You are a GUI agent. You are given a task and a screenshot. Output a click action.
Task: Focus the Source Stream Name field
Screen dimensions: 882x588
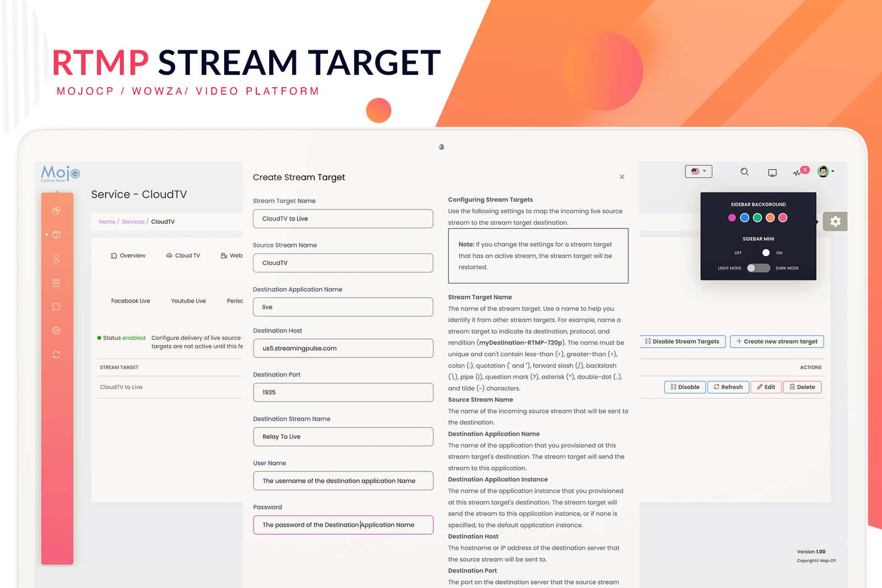(343, 263)
